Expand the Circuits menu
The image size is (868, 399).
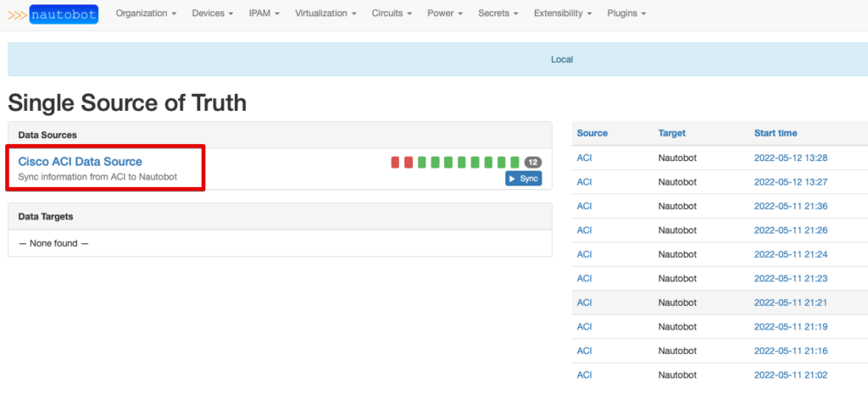pyautogui.click(x=392, y=14)
